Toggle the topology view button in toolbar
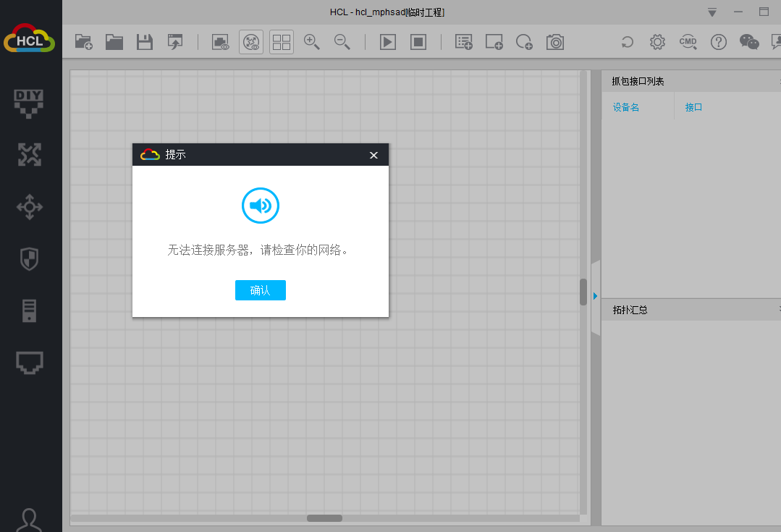Image resolution: width=781 pixels, height=532 pixels. (x=251, y=42)
